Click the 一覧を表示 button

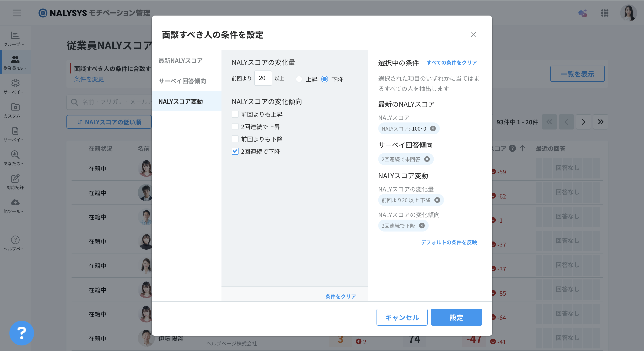coord(577,74)
